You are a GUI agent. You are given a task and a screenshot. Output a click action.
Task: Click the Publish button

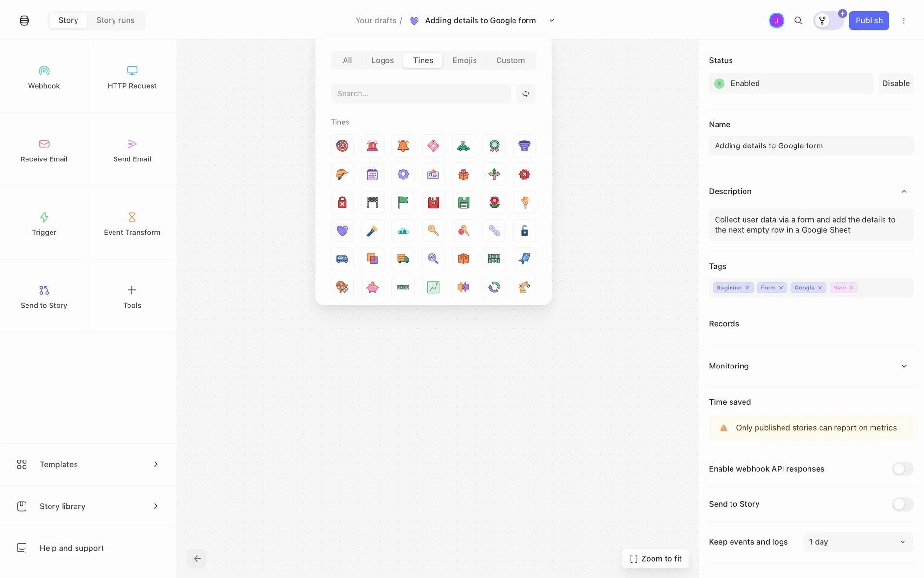click(x=869, y=21)
